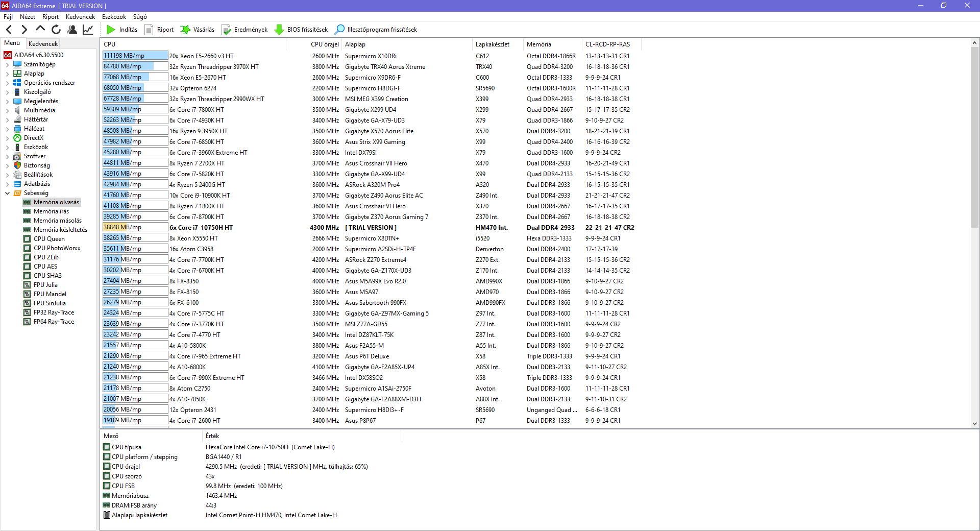Viewport: 980px width, 531px height.
Task: Go up one level with the up arrow icon
Action: pos(40,29)
